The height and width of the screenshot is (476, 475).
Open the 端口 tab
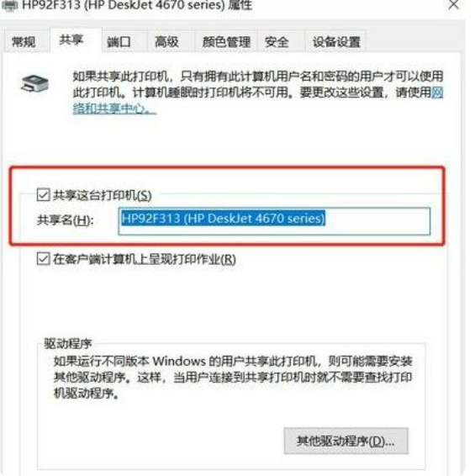119,42
